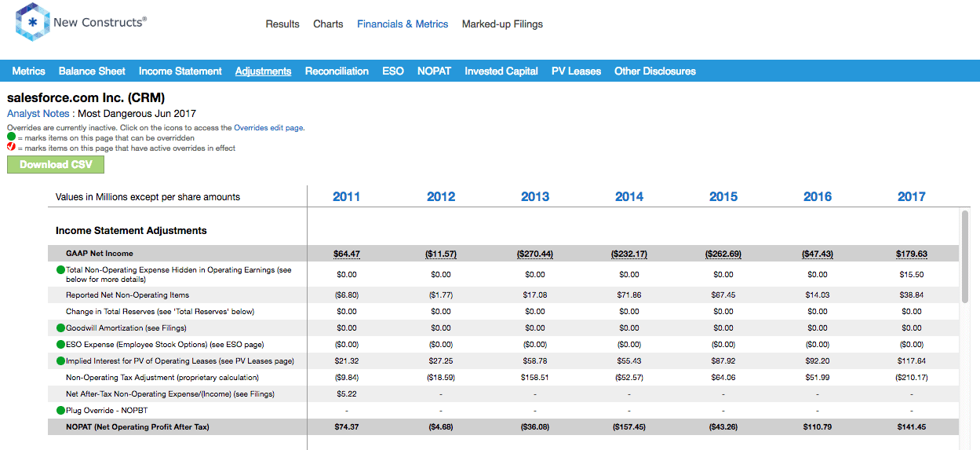Open the NOPAT tab
This screenshot has height=450, width=980.
click(434, 71)
